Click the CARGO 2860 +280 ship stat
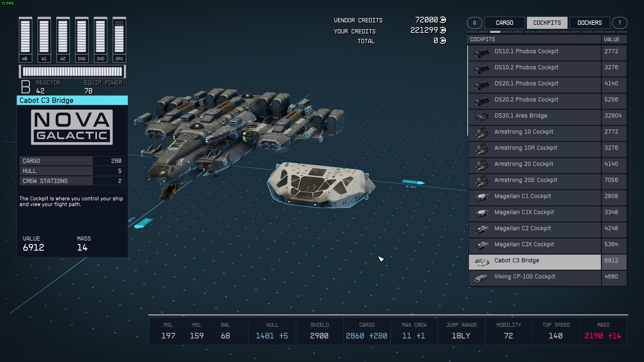This screenshot has width=644, height=362. point(367,331)
